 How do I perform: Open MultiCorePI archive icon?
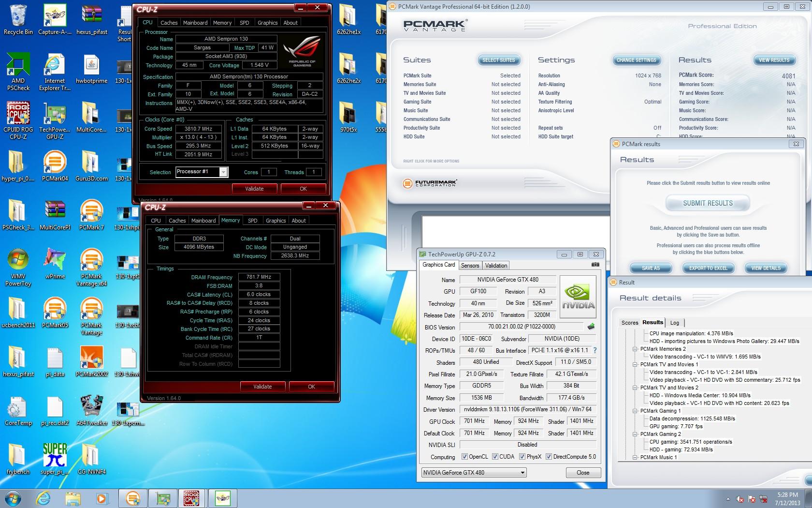[x=55, y=214]
